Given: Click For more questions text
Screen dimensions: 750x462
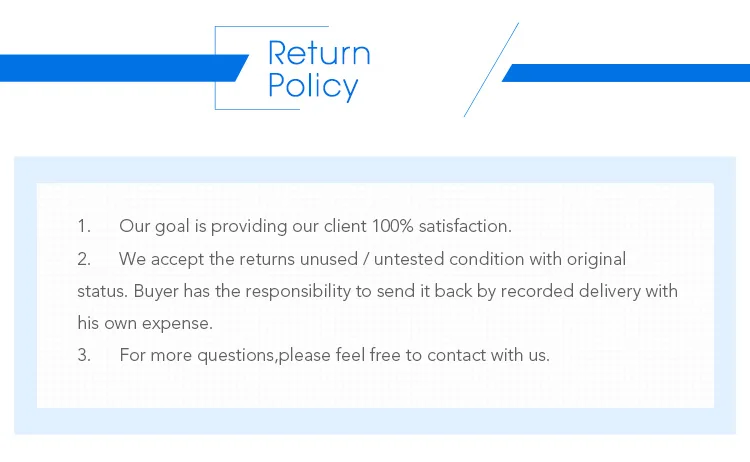Looking at the screenshot, I should pyautogui.click(x=197, y=355).
